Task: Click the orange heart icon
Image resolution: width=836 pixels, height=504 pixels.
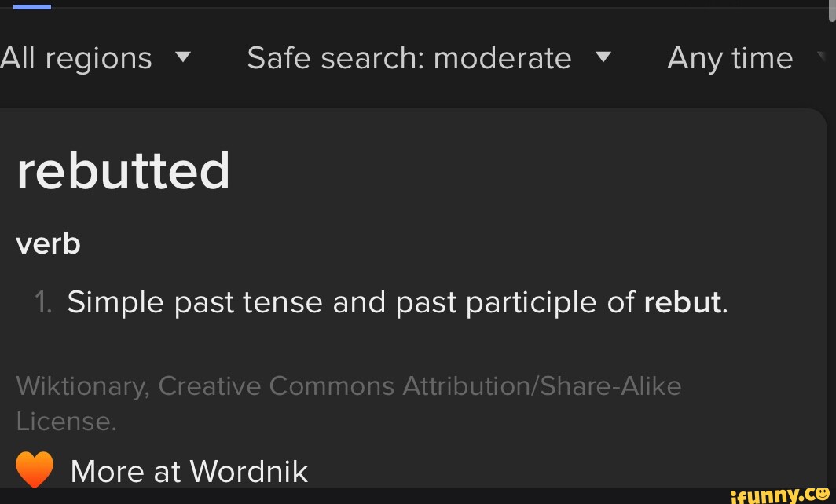Action: tap(34, 469)
